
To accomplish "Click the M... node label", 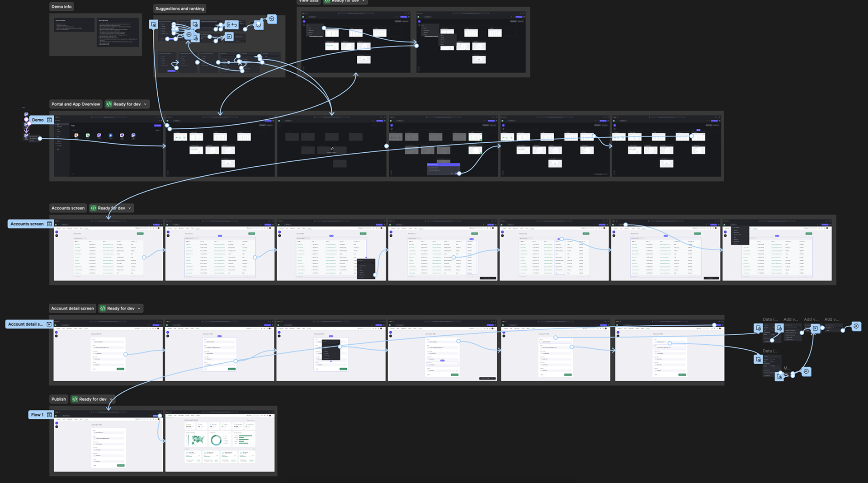I will (787, 368).
